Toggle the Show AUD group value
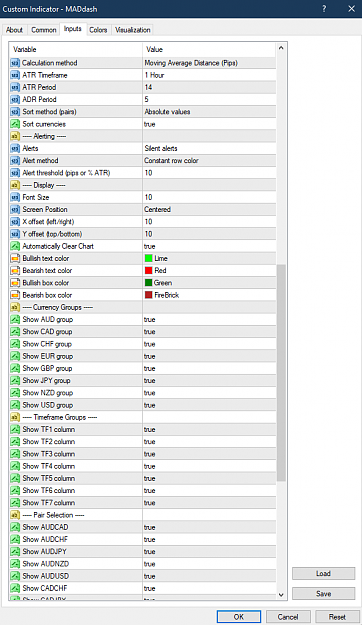The image size is (362, 625). [209, 320]
